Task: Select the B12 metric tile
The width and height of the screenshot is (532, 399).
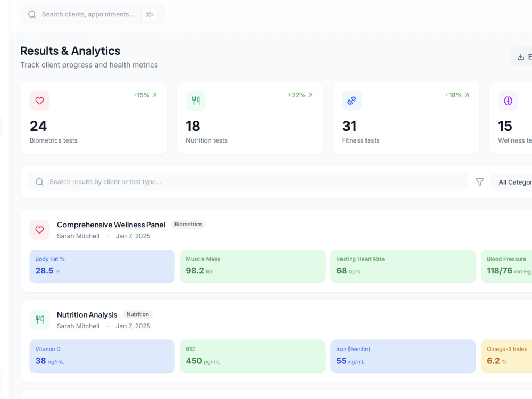Action: click(x=252, y=356)
